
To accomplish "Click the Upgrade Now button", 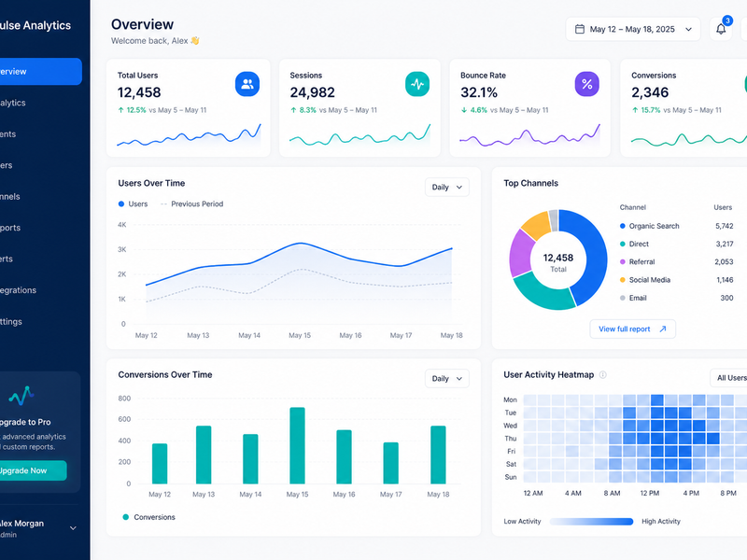I will [31, 470].
